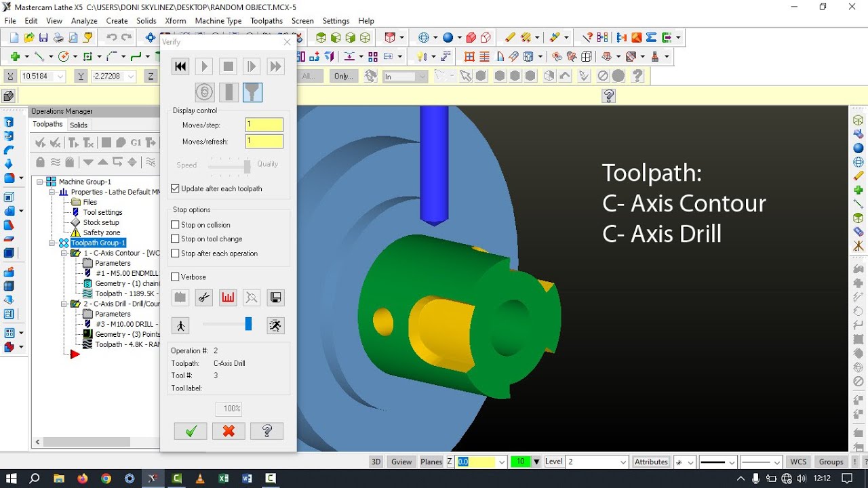Open X coordinate dropdown
The height and width of the screenshot is (488, 868).
coord(60,77)
